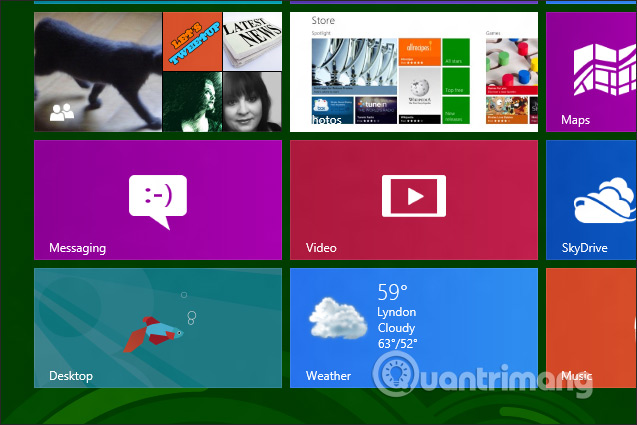Click the People icon on cat photo

pyautogui.click(x=62, y=114)
